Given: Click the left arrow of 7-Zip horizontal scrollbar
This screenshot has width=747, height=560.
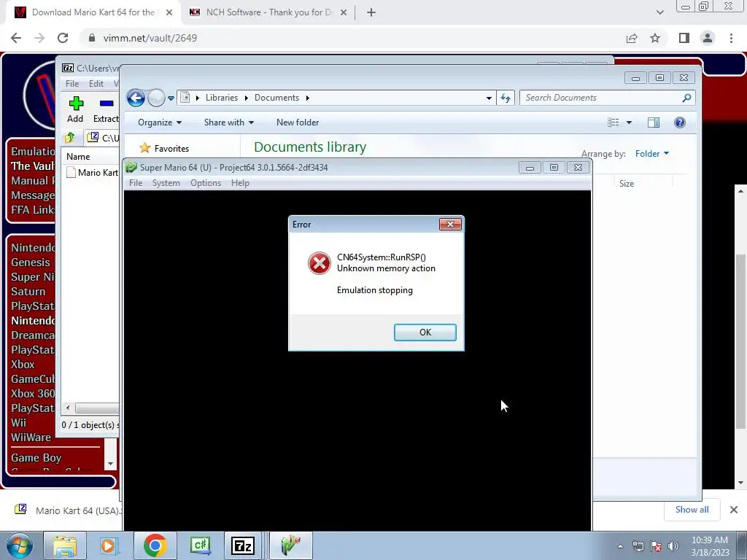Looking at the screenshot, I should point(68,408).
